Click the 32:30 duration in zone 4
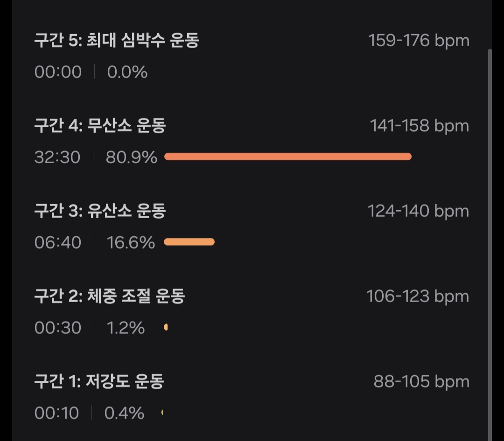This screenshot has height=441, width=504. (57, 158)
